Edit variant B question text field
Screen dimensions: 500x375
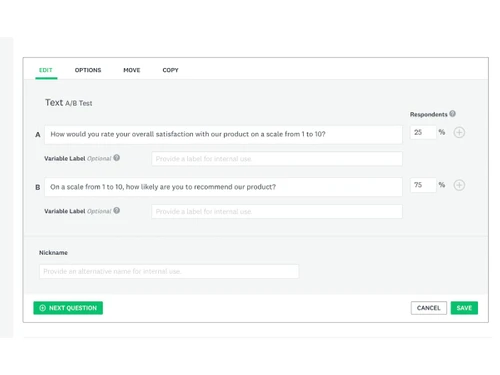point(223,187)
